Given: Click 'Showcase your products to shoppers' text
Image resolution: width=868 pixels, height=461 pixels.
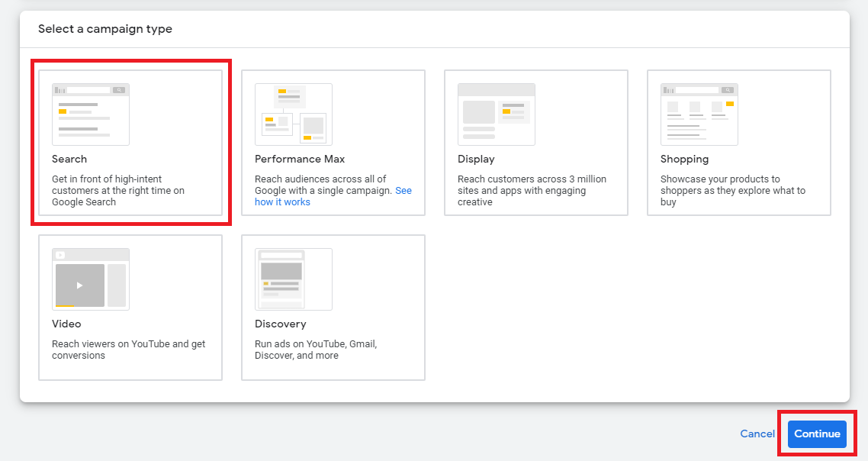Looking at the screenshot, I should coord(733,191).
